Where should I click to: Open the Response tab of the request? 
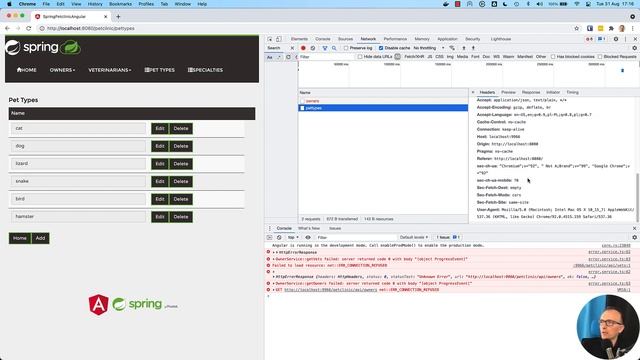[x=531, y=93]
